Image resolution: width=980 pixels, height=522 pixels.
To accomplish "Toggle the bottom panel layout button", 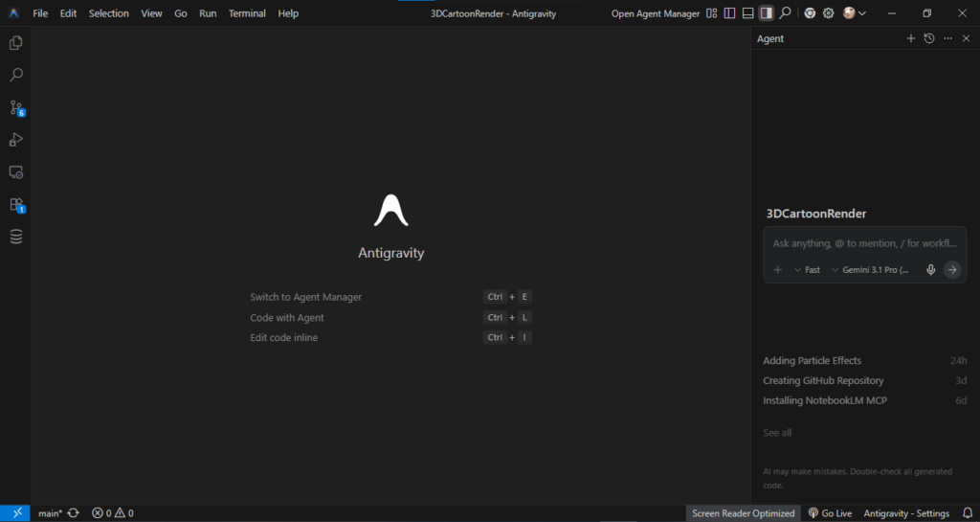I will pyautogui.click(x=747, y=13).
